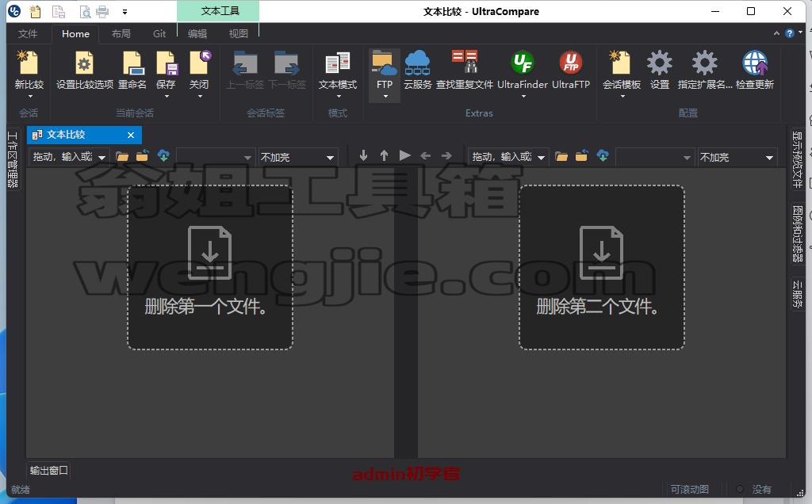Open Workspace Manager (工作区管理器) side panel
812x504 pixels.
coord(13,160)
